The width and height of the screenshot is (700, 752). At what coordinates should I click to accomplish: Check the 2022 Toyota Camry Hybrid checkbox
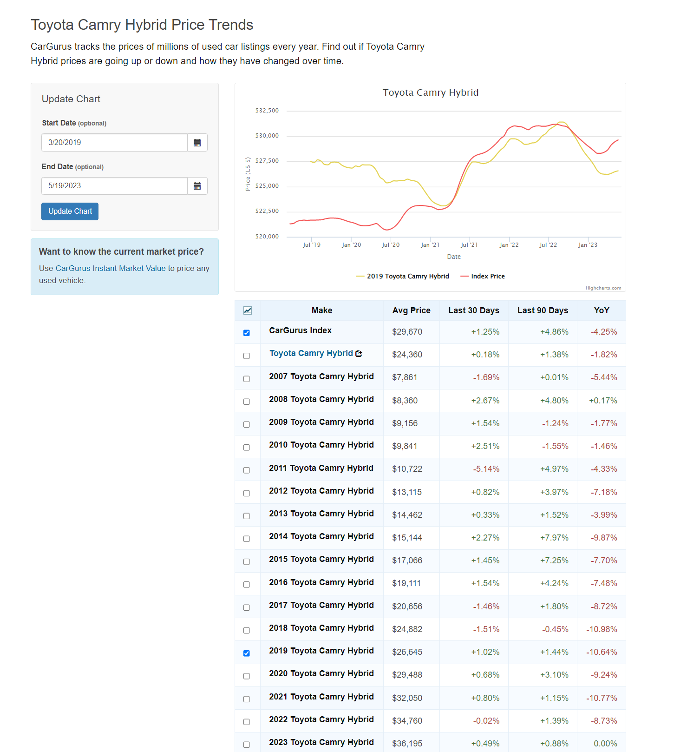coord(247,722)
